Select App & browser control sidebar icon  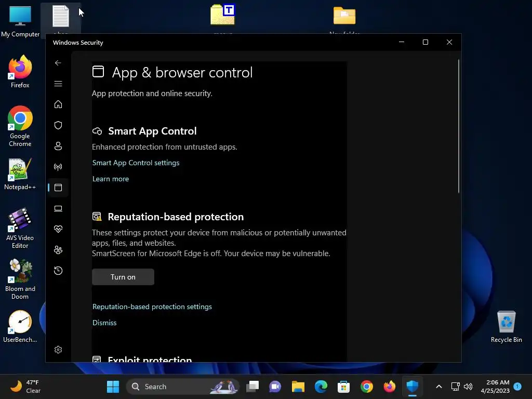(58, 188)
